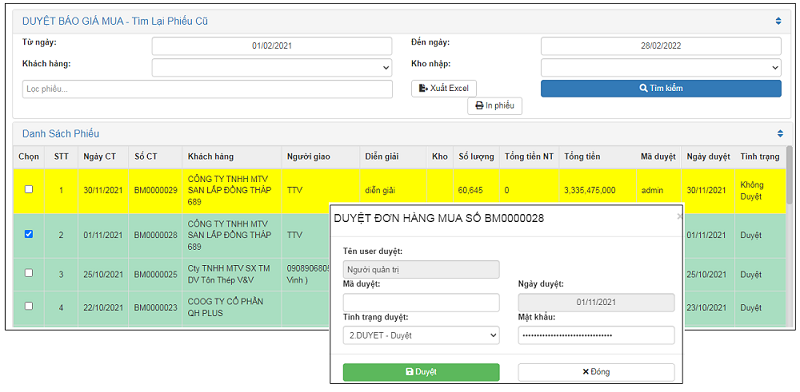800x392 pixels.
Task: Click the In phiếu print button
Action: tap(494, 106)
